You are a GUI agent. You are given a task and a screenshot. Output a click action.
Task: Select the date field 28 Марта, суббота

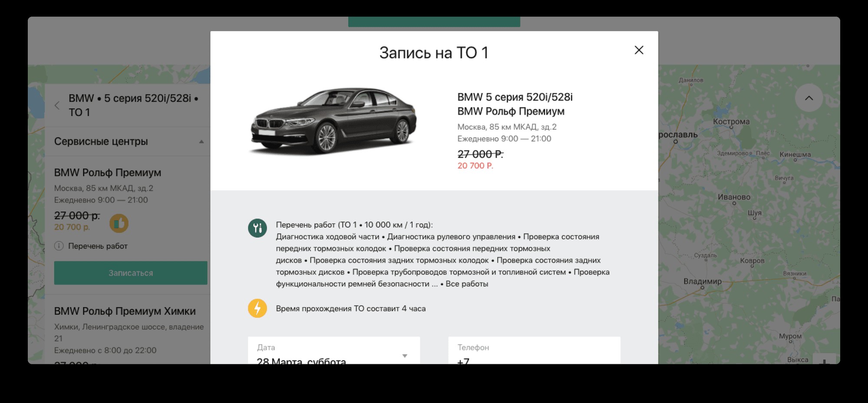(x=334, y=350)
